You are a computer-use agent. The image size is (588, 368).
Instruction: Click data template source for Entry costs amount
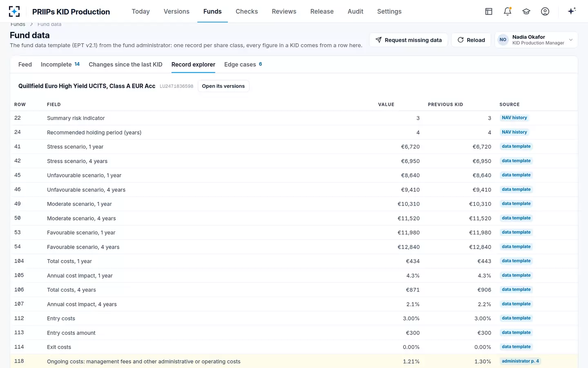coord(516,332)
